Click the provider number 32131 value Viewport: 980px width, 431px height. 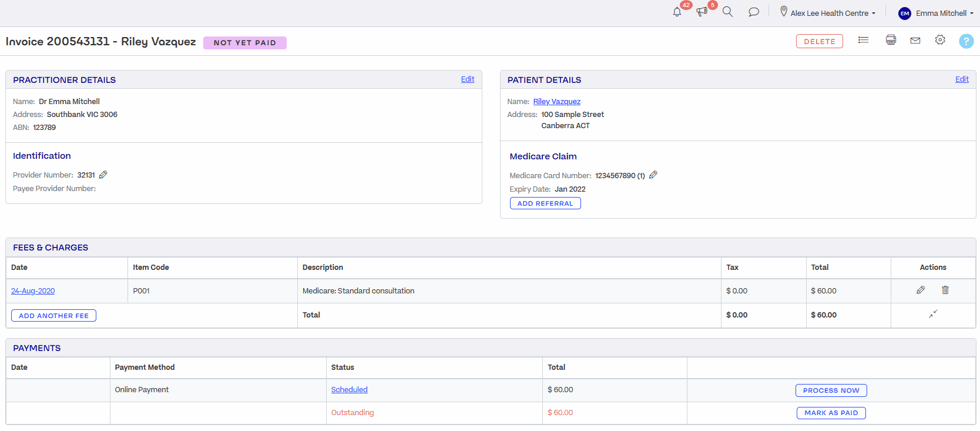click(86, 175)
